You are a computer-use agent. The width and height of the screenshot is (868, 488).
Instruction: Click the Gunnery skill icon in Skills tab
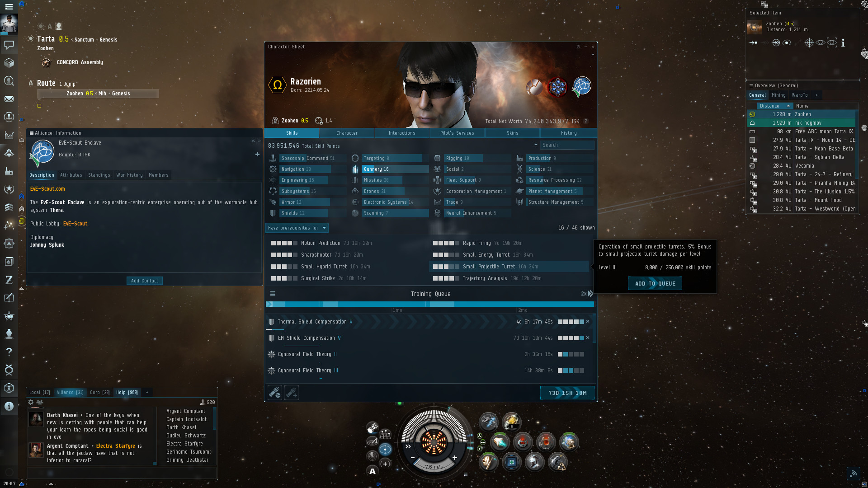pyautogui.click(x=355, y=169)
